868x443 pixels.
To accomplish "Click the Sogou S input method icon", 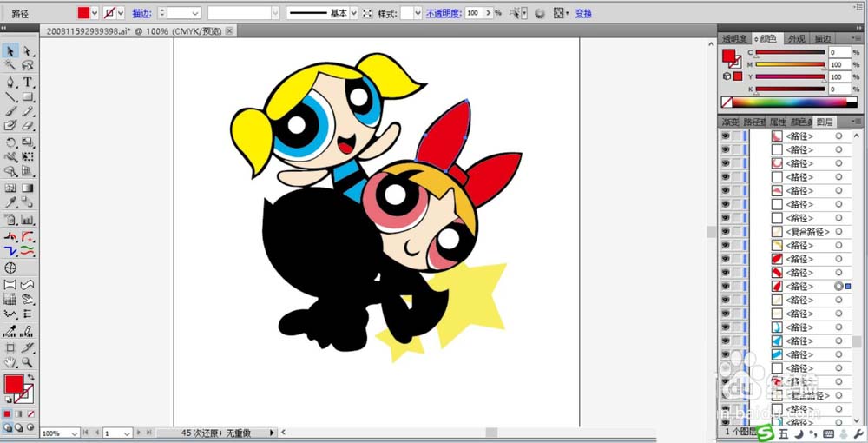I will 765,433.
